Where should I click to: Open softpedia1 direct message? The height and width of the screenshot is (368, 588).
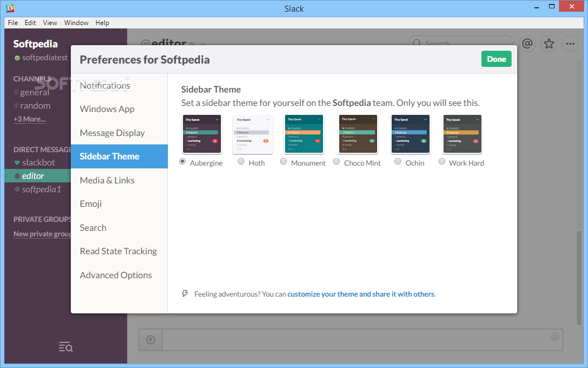pos(37,189)
